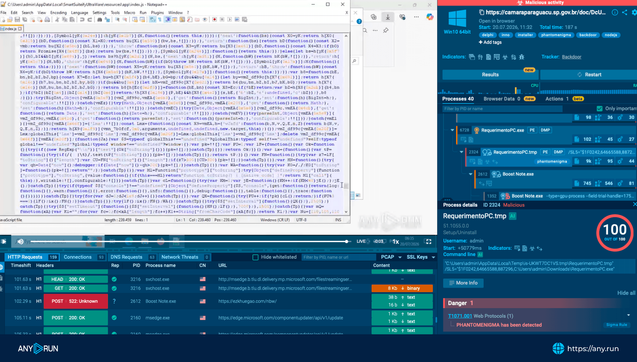Enable the Hide whitelisted checkbox

tap(255, 257)
